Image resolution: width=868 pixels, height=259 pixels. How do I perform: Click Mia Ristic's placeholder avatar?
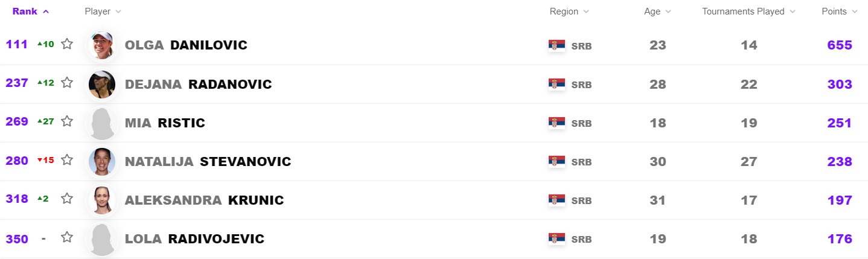pos(101,123)
